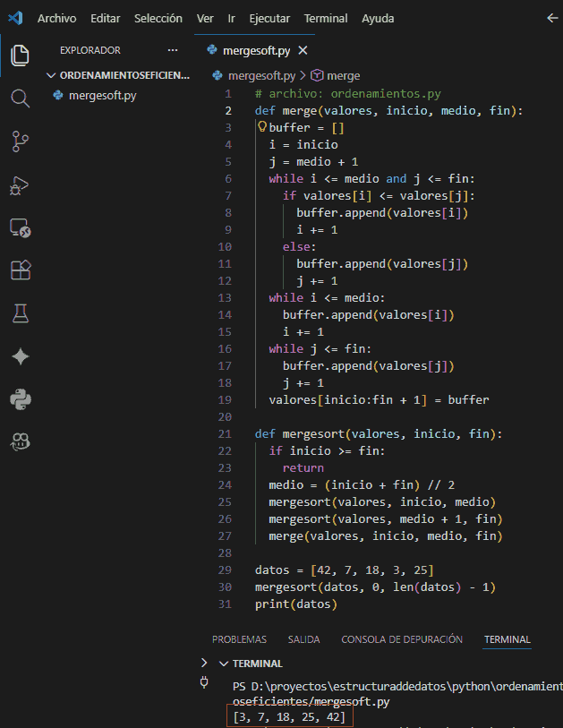This screenshot has width=563, height=728.
Task: Open the Run and Debug view icon
Action: pyautogui.click(x=20, y=185)
